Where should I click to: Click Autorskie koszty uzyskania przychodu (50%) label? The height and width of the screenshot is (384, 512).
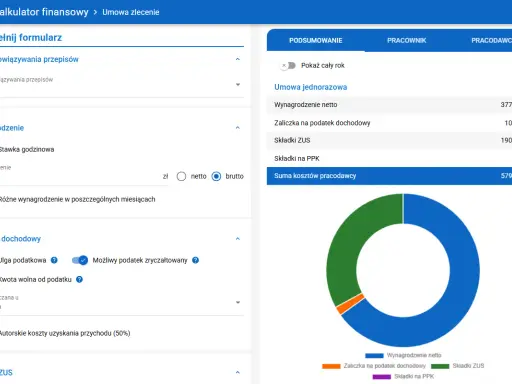click(65, 333)
